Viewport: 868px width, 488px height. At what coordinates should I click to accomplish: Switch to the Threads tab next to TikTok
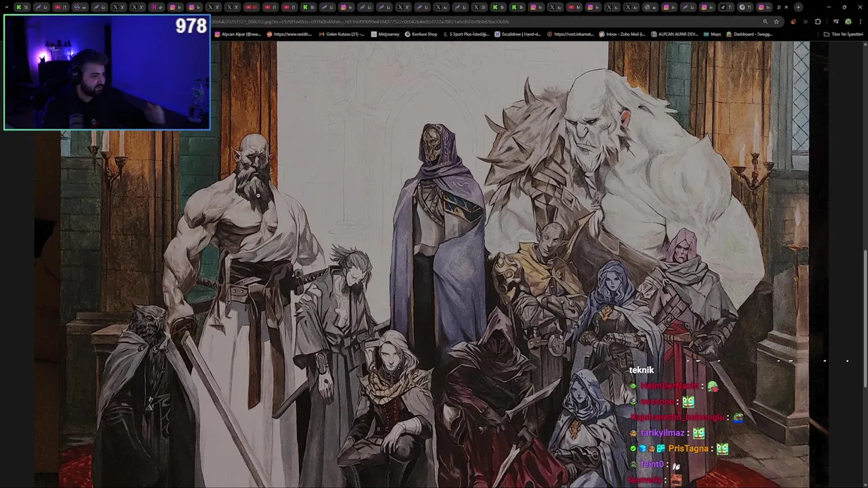click(x=745, y=7)
